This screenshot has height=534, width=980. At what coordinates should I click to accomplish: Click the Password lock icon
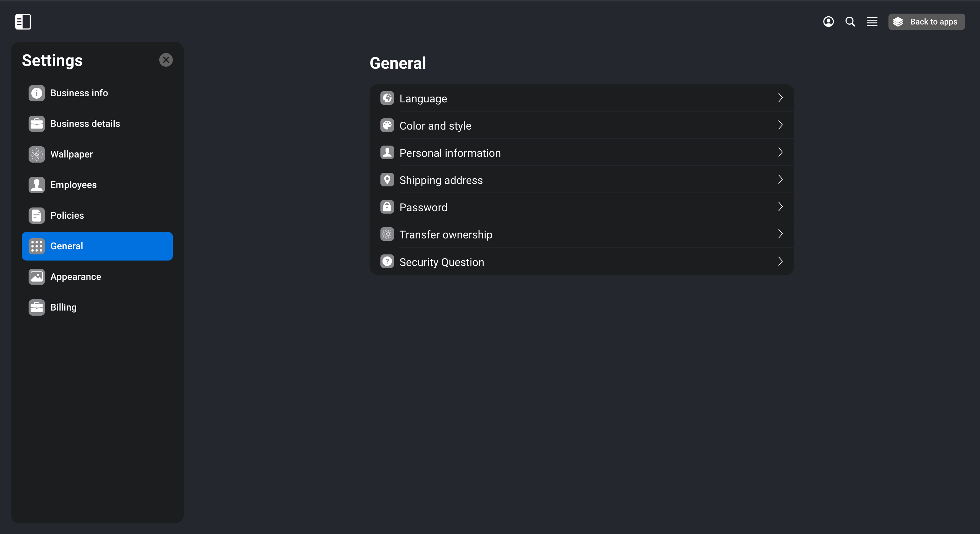387,207
